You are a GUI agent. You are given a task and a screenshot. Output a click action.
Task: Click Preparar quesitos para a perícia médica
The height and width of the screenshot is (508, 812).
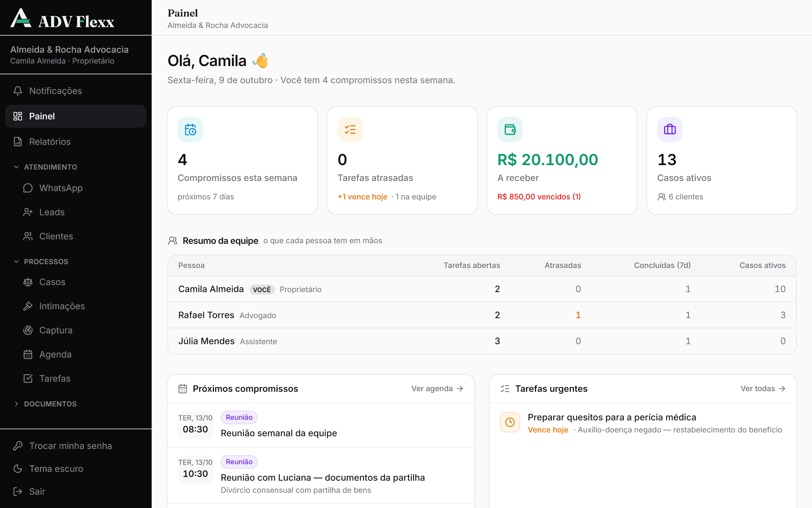coord(612,417)
